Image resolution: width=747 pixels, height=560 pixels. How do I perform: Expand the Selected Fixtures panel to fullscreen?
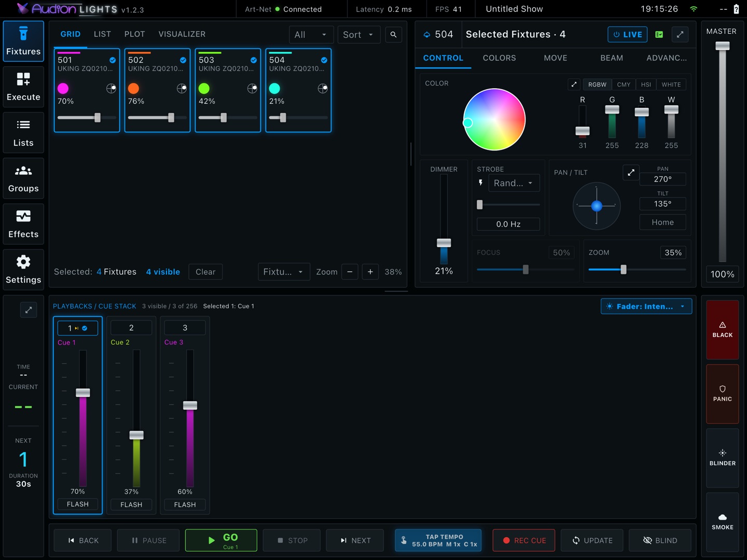click(x=680, y=35)
